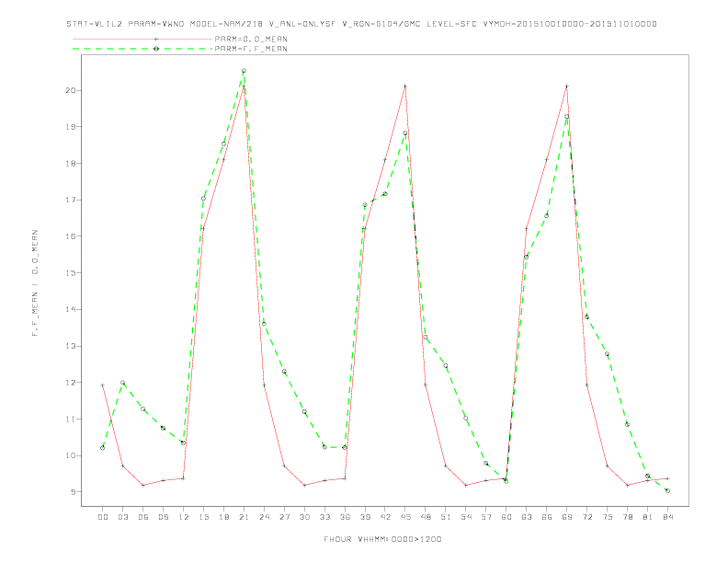
Task: Click the red plus marker peak at hour 45
Action: coord(405,86)
